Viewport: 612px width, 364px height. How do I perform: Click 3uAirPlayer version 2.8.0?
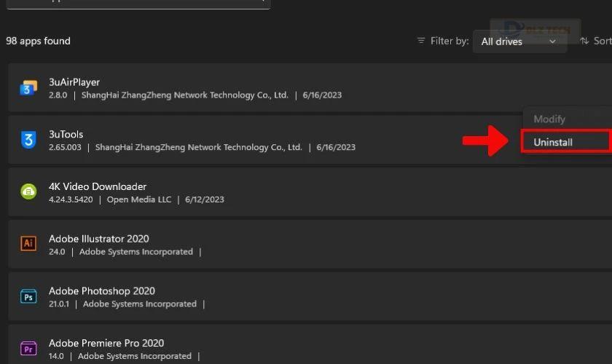tap(58, 95)
